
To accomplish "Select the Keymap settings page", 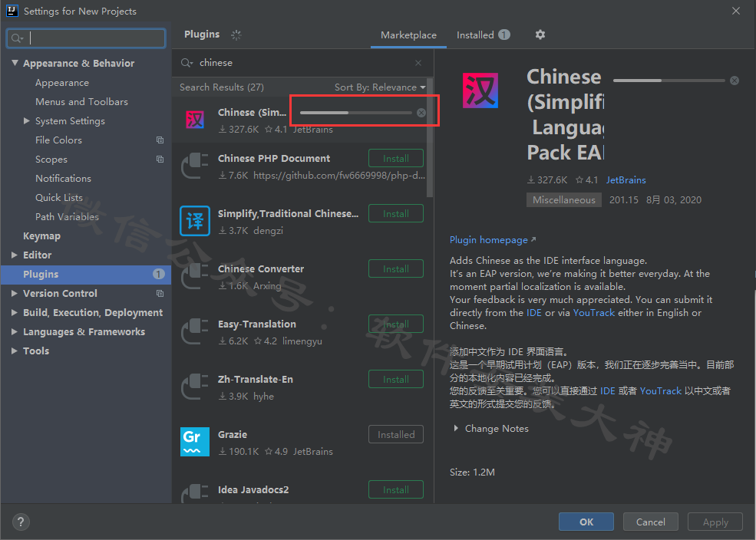I will click(42, 236).
